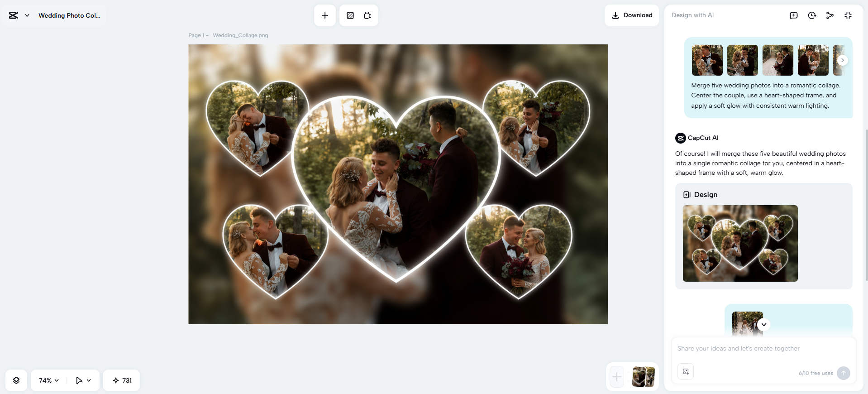Click the 731 AI credits indicator

[122, 380]
